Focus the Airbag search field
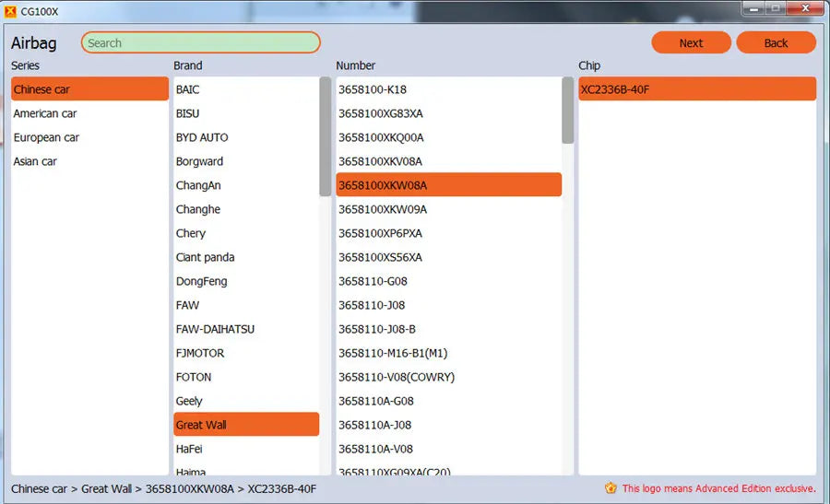The image size is (830, 504). [x=201, y=42]
